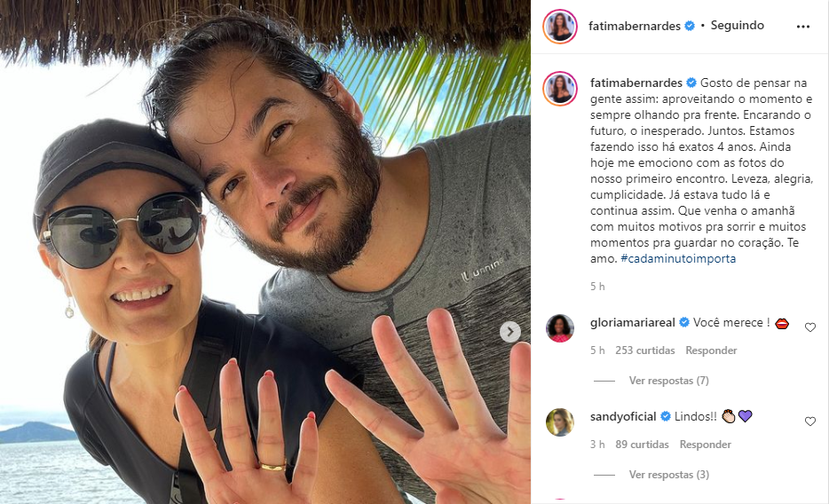View 253 curtidas on gloriamariareal's comment
829x504 pixels.
(x=645, y=350)
